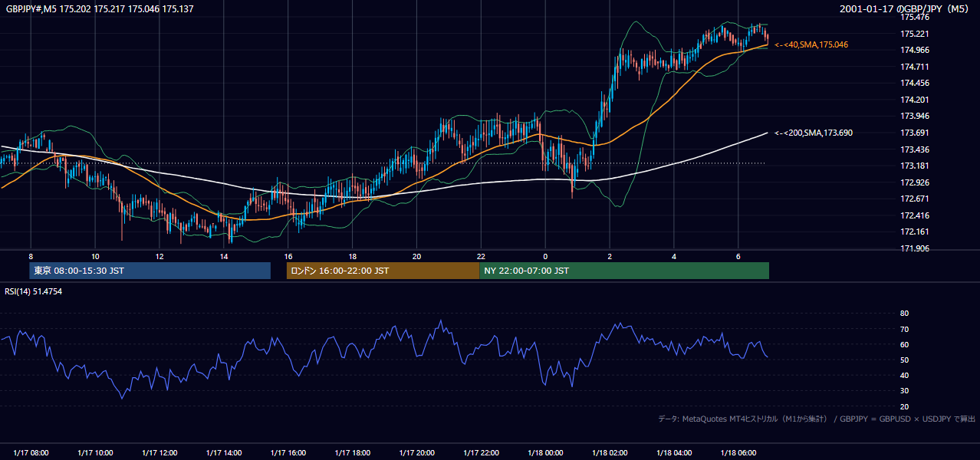This screenshot has height=460, width=980.
Task: Click the 1/17 12:00 bottom time label
Action: tap(159, 453)
